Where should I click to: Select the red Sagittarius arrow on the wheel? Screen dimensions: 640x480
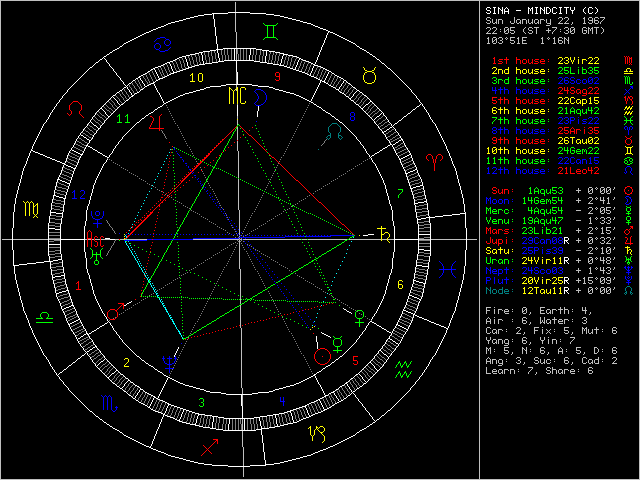click(209, 448)
